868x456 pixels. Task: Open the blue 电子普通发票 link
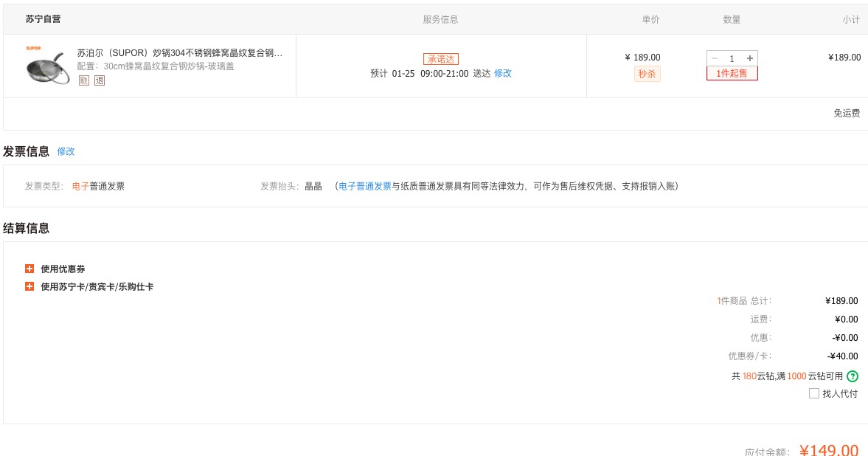(365, 186)
